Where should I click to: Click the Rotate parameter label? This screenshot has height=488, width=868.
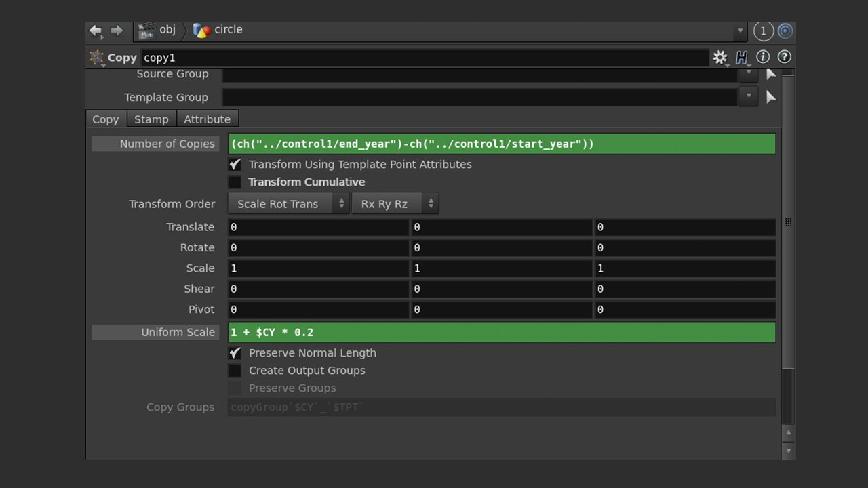click(x=197, y=248)
